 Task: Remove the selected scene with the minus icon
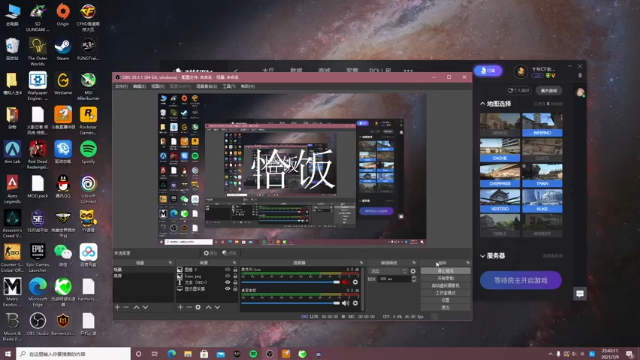pos(126,307)
